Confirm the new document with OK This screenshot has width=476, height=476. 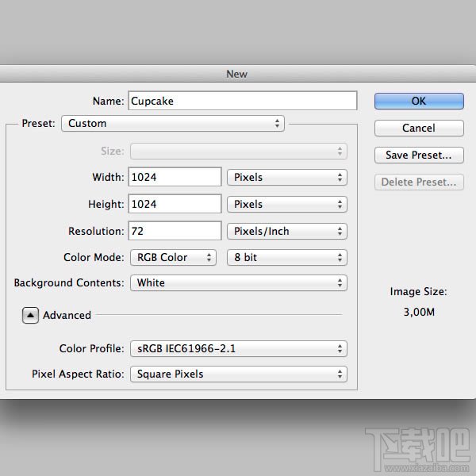[x=419, y=101]
